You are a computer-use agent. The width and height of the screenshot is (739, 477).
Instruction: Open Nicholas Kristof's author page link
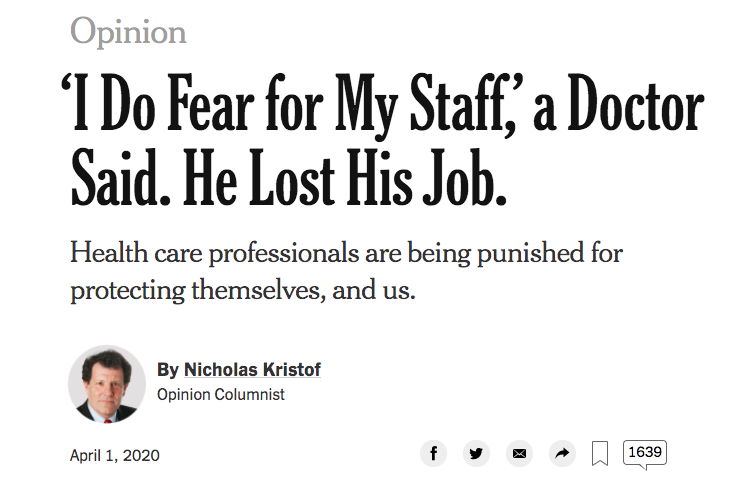[252, 370]
